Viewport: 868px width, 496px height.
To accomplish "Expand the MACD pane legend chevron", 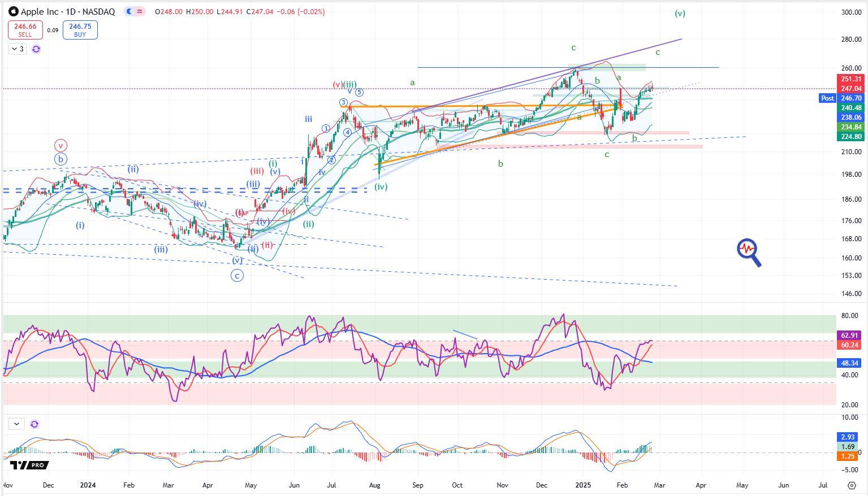I will pyautogui.click(x=16, y=424).
